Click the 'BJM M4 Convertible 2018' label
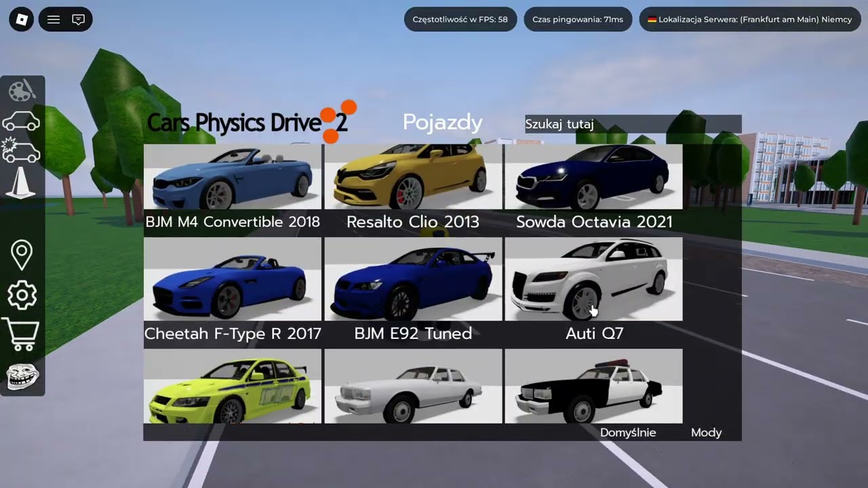868x488 pixels. [233, 222]
